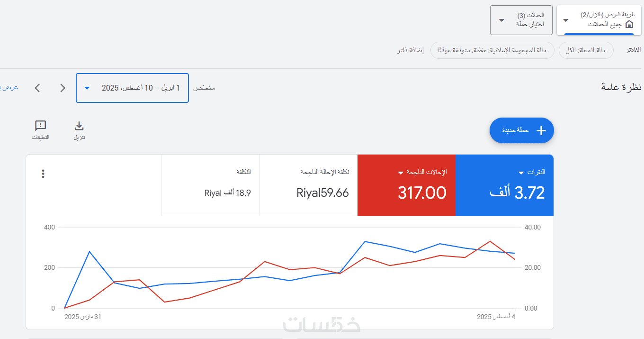Viewport: 644px width, 339px height.
Task: Click the left-pointing chevron beside the date range
Action: pyautogui.click(x=37, y=88)
